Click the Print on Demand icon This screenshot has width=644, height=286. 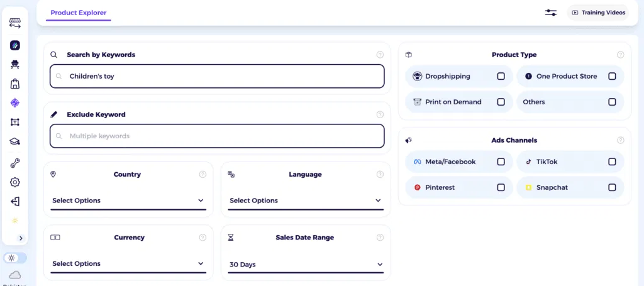pyautogui.click(x=418, y=102)
